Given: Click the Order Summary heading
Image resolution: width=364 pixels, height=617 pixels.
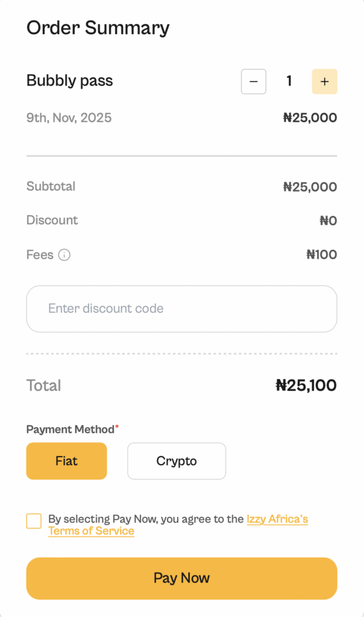Looking at the screenshot, I should 98,28.
